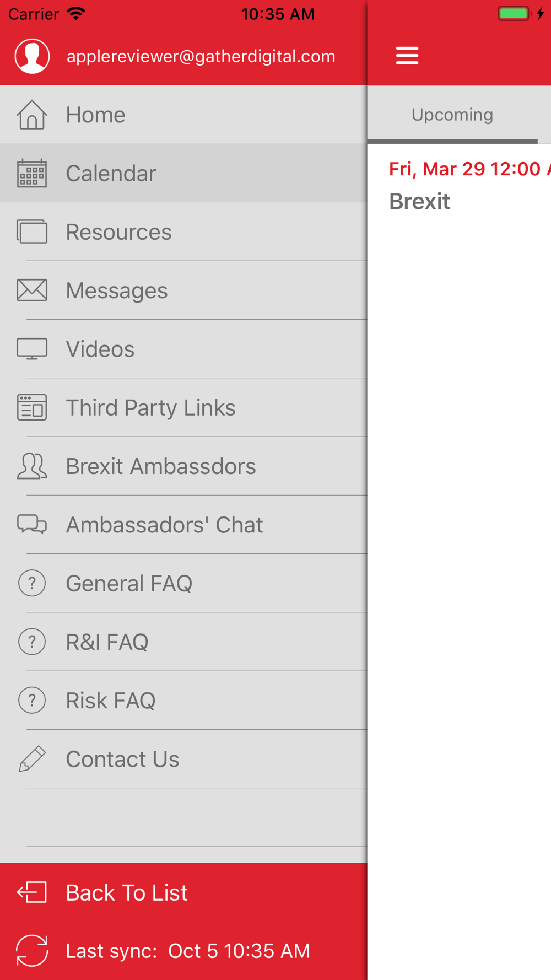Screen dimensions: 551x980
Task: Click the Calendar grid icon
Action: coord(32,174)
